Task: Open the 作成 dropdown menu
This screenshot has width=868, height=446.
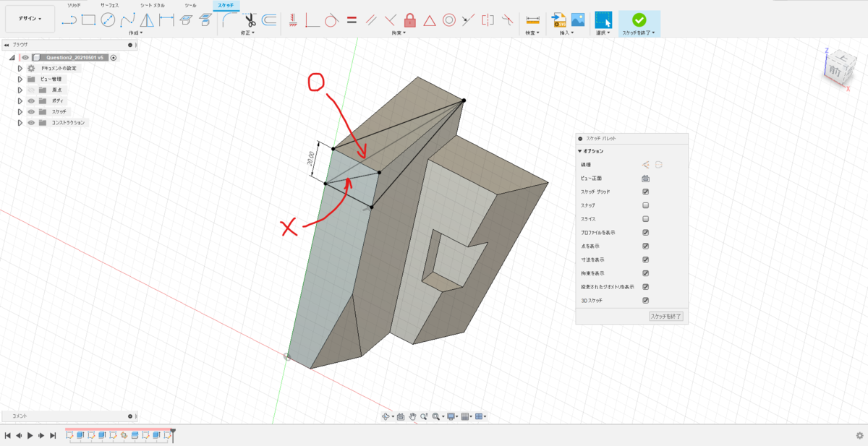Action: click(135, 33)
